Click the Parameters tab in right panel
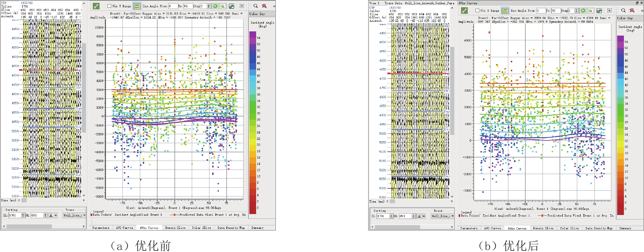Viewport: 644px width, 252px height. [x=469, y=228]
